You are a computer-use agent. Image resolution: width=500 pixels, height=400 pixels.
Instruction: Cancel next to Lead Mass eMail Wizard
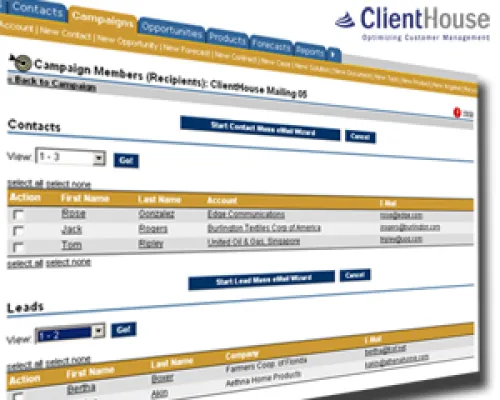(355, 275)
